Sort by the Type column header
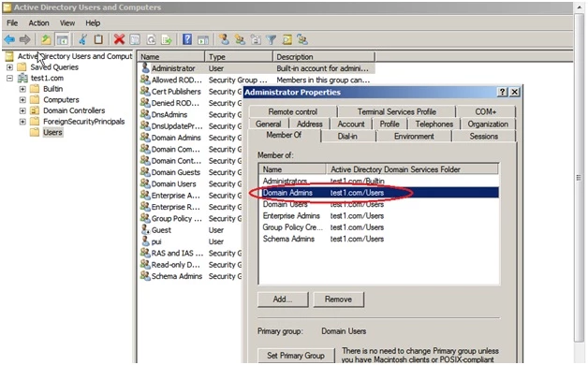Screen dimensions: 588x365 coord(239,56)
